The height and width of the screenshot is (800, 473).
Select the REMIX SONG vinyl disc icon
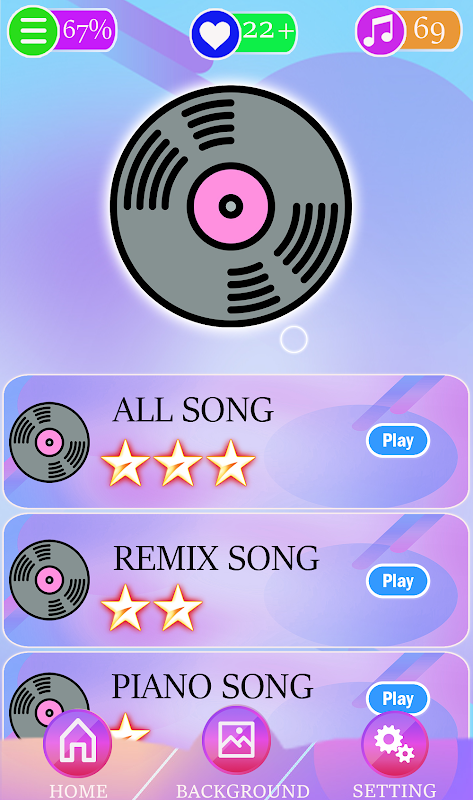tap(49, 580)
